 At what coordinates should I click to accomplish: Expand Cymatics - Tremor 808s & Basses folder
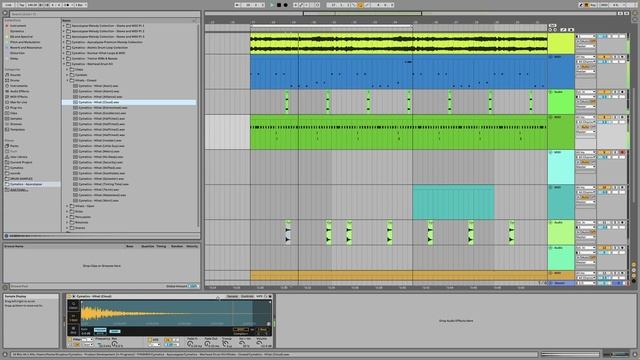64,58
